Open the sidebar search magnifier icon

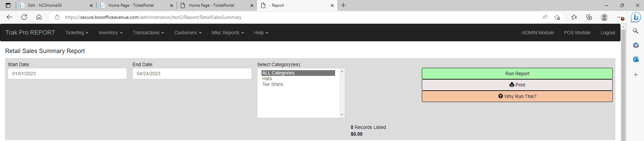(x=636, y=31)
